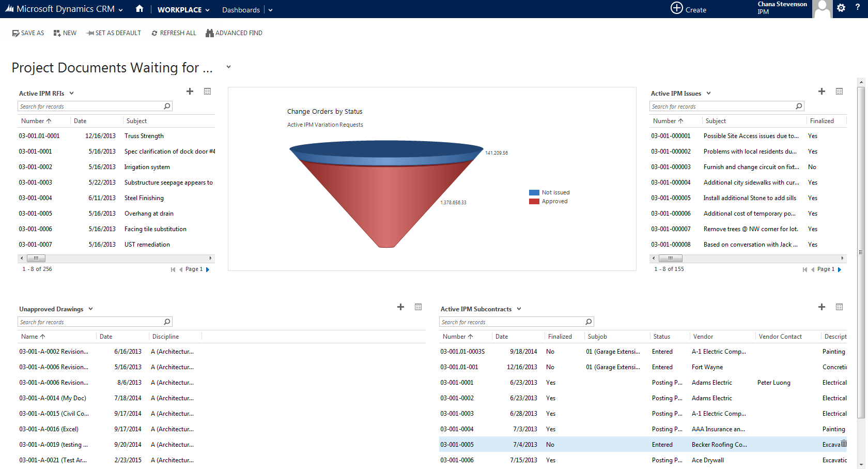Expand the dashboard title dropdown chevron
868x469 pixels.
coord(228,67)
